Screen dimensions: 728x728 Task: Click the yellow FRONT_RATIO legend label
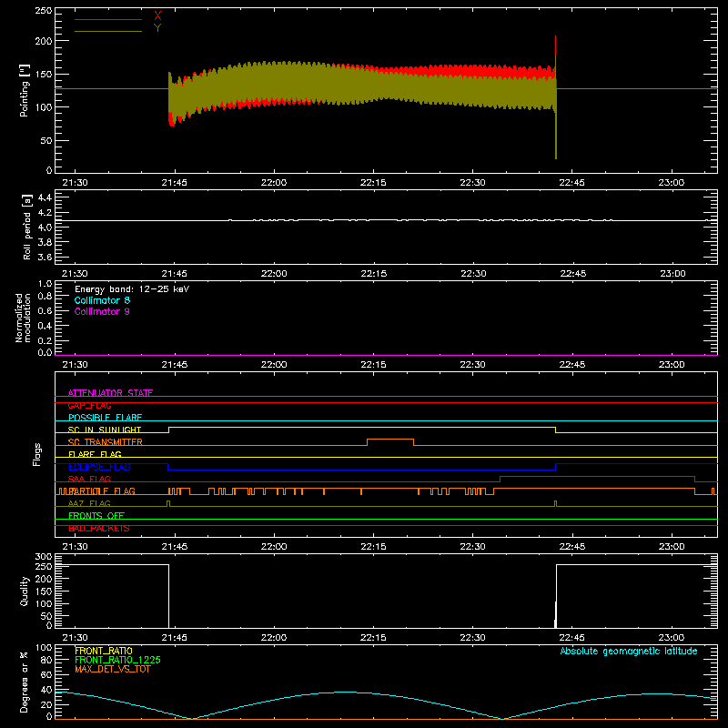point(104,651)
